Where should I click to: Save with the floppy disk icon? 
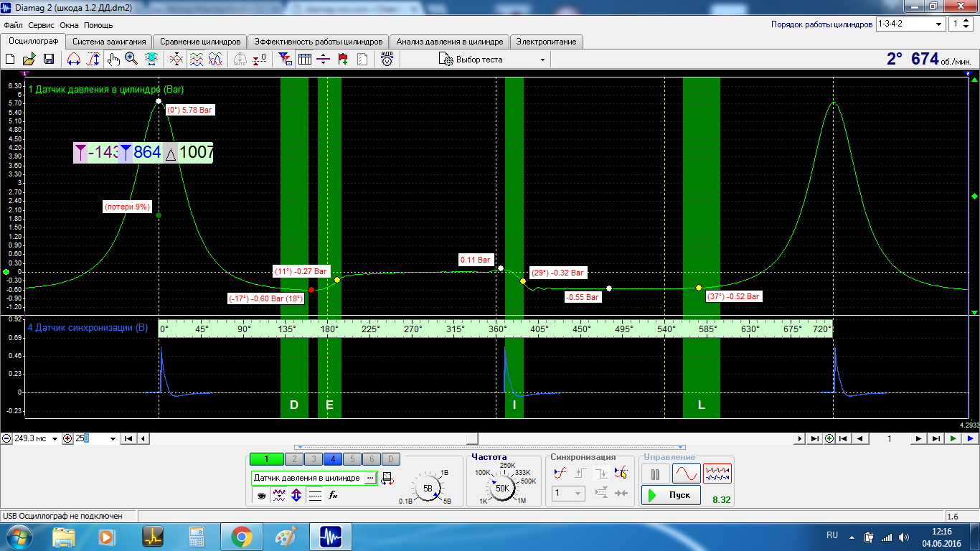pos(49,60)
